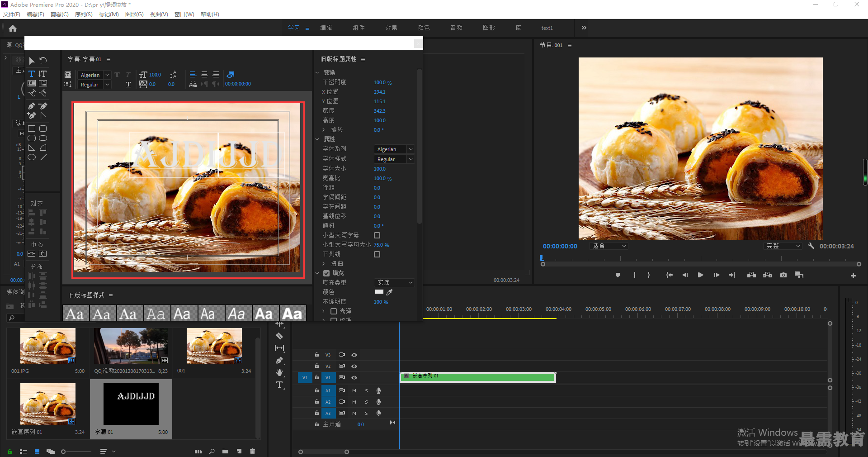Viewport: 868px width, 457px height.
Task: Solo audio track A2
Action: [x=366, y=402]
